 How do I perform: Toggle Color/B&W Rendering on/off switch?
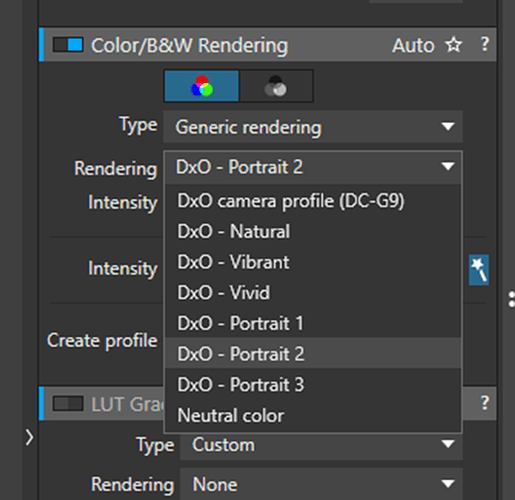click(x=68, y=45)
